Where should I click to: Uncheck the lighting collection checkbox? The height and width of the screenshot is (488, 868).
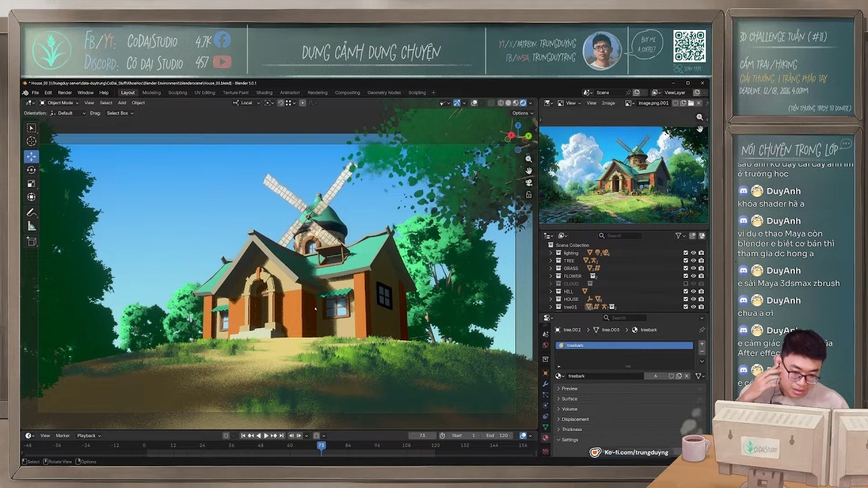[686, 253]
